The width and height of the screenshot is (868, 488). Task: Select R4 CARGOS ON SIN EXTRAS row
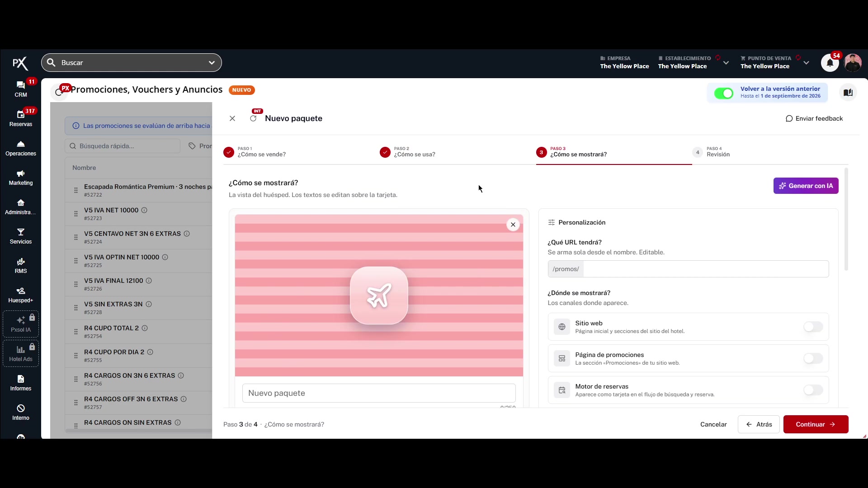pos(138,423)
